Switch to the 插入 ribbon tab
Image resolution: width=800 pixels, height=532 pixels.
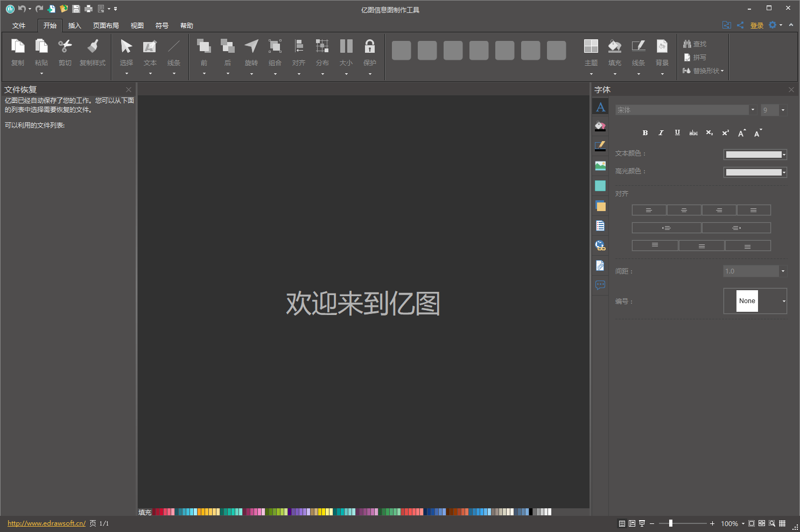point(75,26)
